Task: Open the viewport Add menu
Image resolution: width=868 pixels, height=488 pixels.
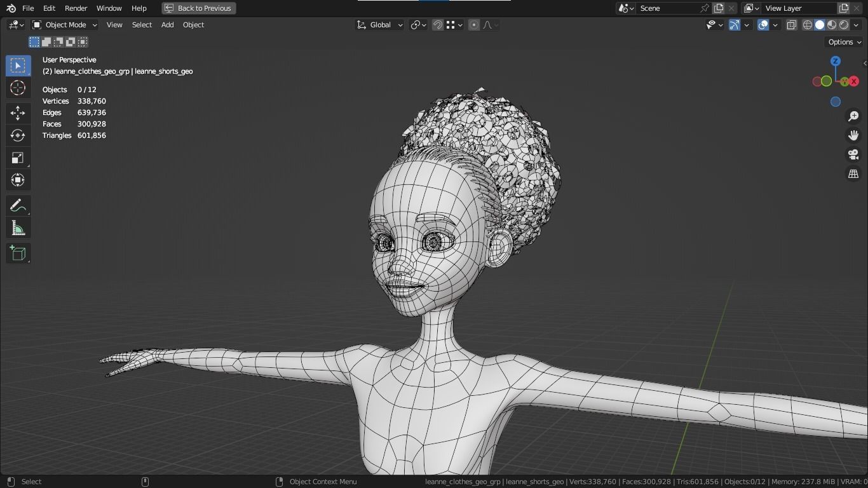Action: [x=167, y=25]
